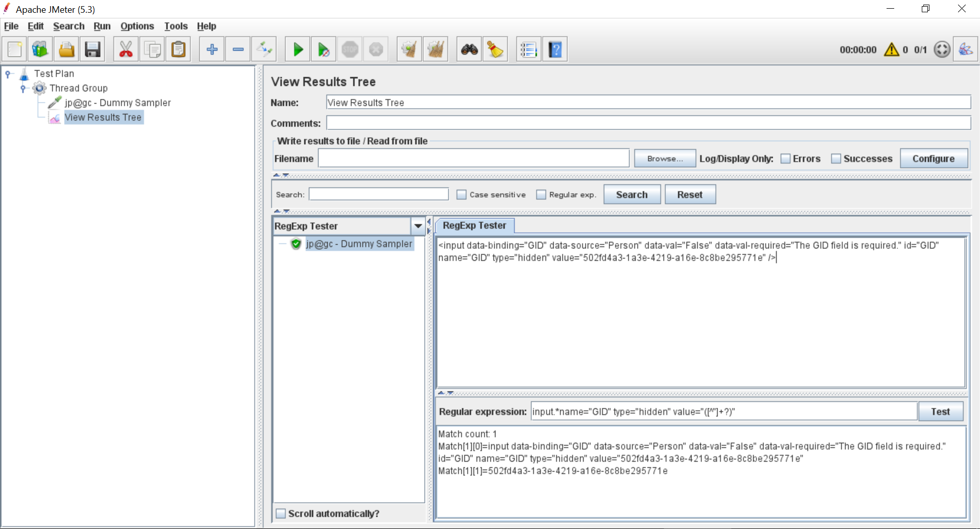Open the Help menu
980x529 pixels.
pyautogui.click(x=206, y=26)
